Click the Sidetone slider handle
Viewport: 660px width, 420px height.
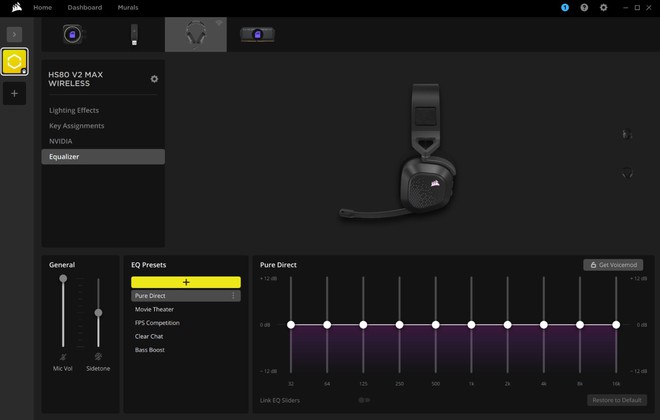tap(98, 313)
